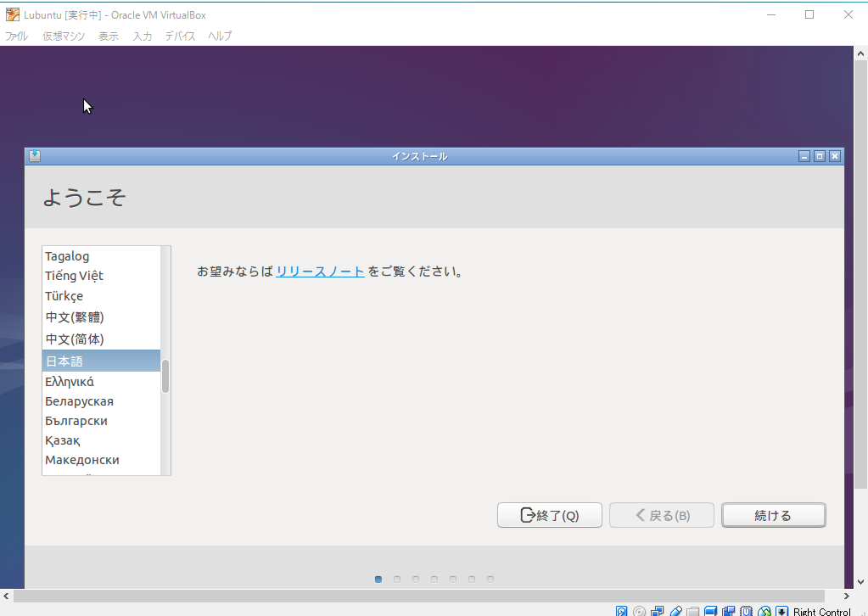Click the 終了(Q) button
The width and height of the screenshot is (868, 616).
tap(550, 515)
